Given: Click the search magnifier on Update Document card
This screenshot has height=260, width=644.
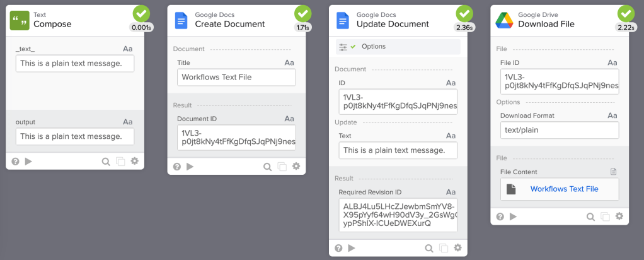Looking at the screenshot, I should click(x=428, y=248).
